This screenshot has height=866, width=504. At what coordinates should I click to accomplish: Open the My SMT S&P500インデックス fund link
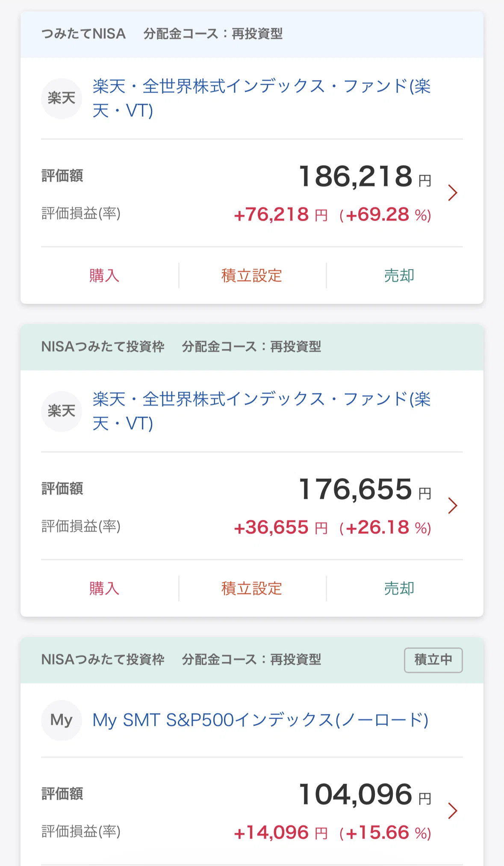pos(261,720)
